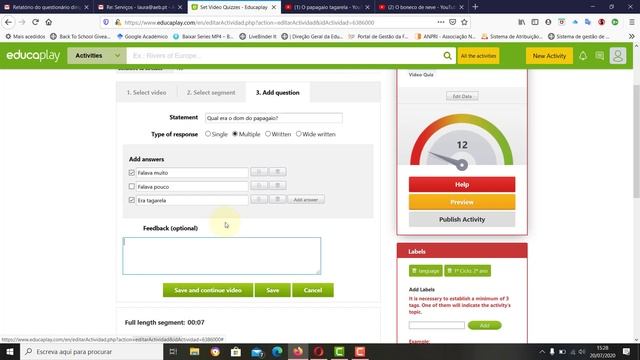The image size is (640, 360).
Task: Expand more bookmarks chevron
Action: [632, 36]
